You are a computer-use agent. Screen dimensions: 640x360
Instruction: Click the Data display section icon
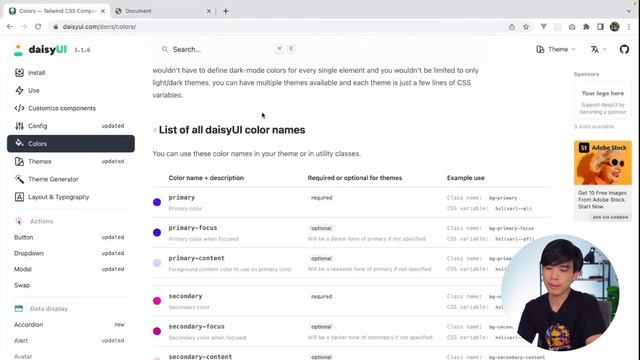click(19, 309)
